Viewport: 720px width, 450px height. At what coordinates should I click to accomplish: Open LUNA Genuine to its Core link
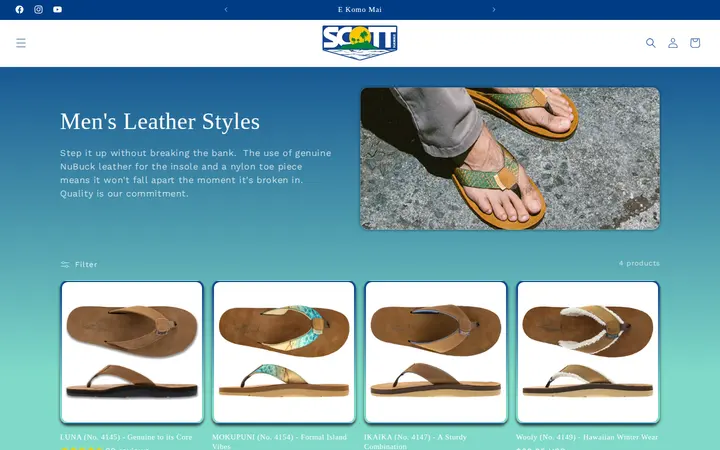(x=126, y=437)
